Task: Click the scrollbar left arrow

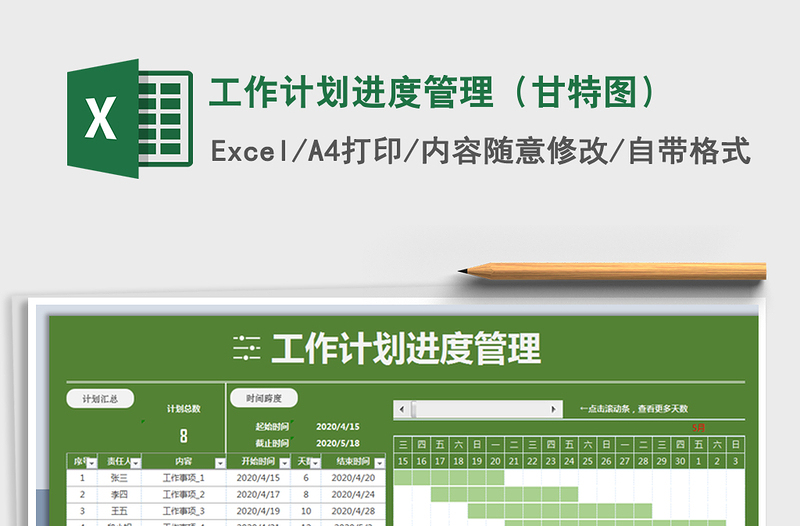Action: click(x=402, y=409)
